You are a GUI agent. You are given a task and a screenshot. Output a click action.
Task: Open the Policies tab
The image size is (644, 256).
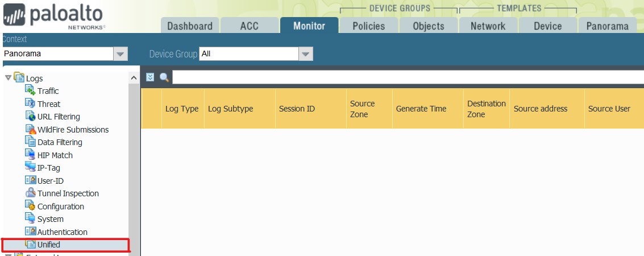(369, 26)
